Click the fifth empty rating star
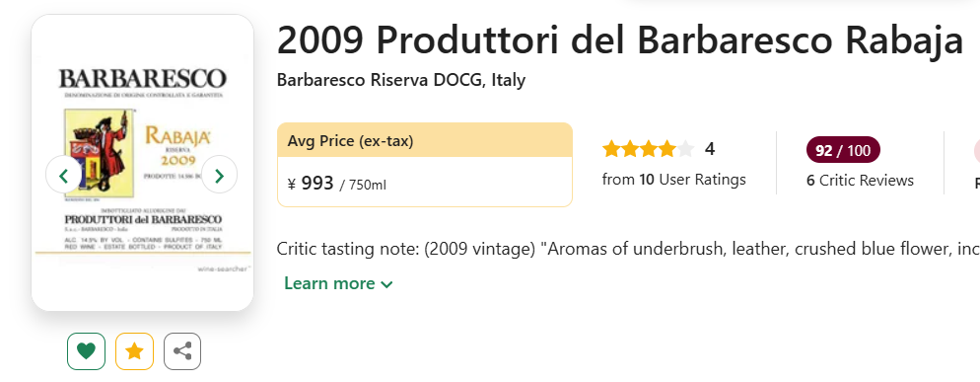 [685, 149]
